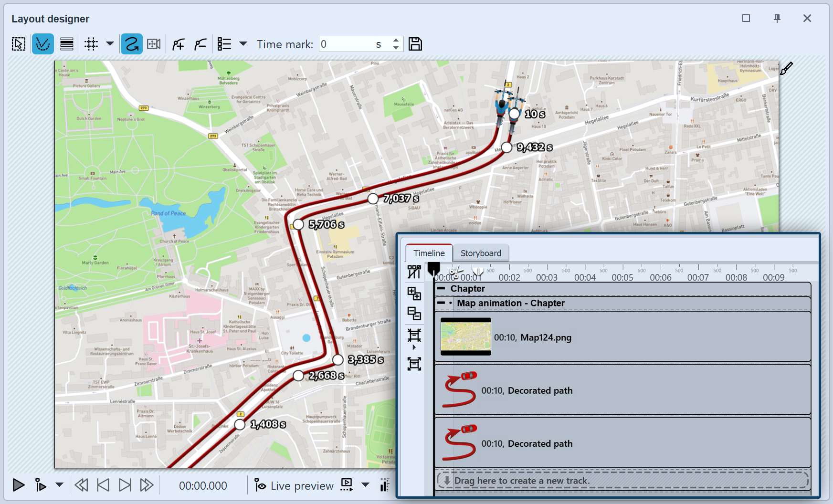
Task: Click the 7,037 s path marker
Action: (373, 199)
